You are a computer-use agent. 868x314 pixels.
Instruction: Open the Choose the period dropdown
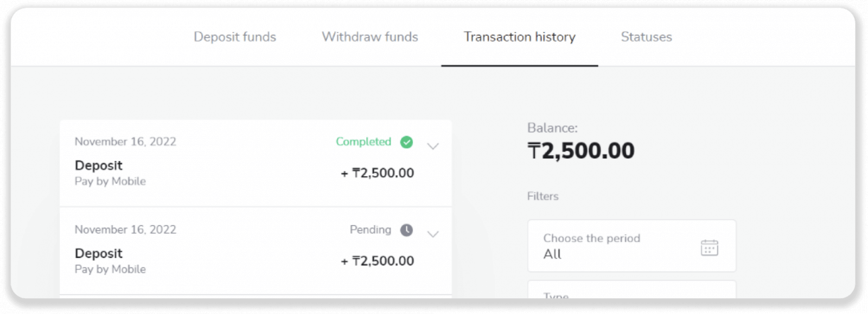pyautogui.click(x=631, y=246)
